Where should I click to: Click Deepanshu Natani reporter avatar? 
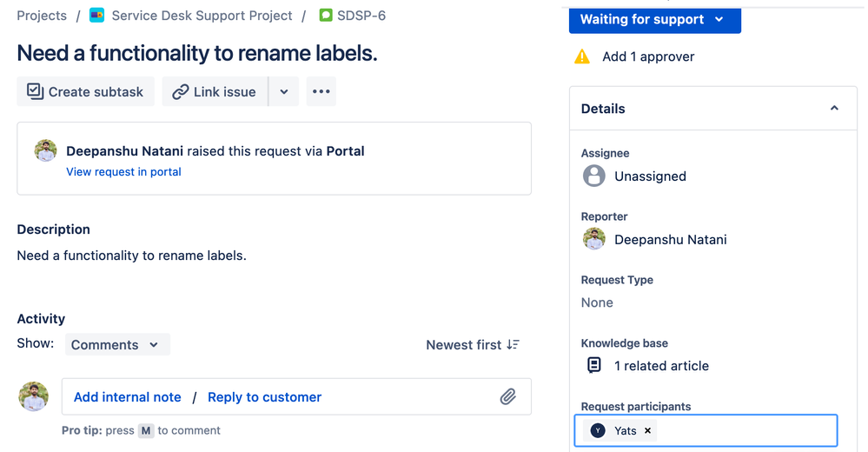(x=594, y=239)
